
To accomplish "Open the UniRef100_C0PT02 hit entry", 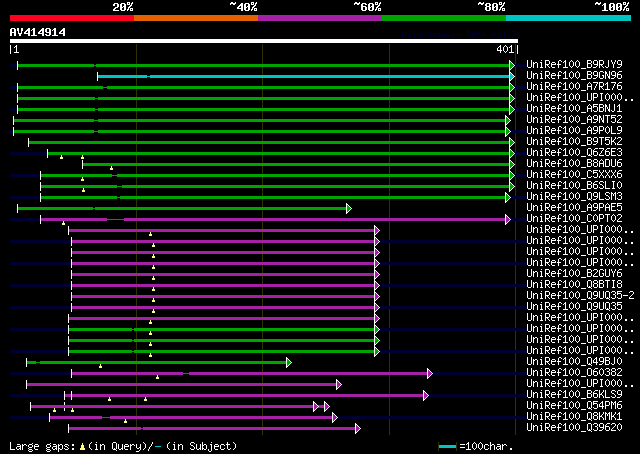I will (575, 218).
